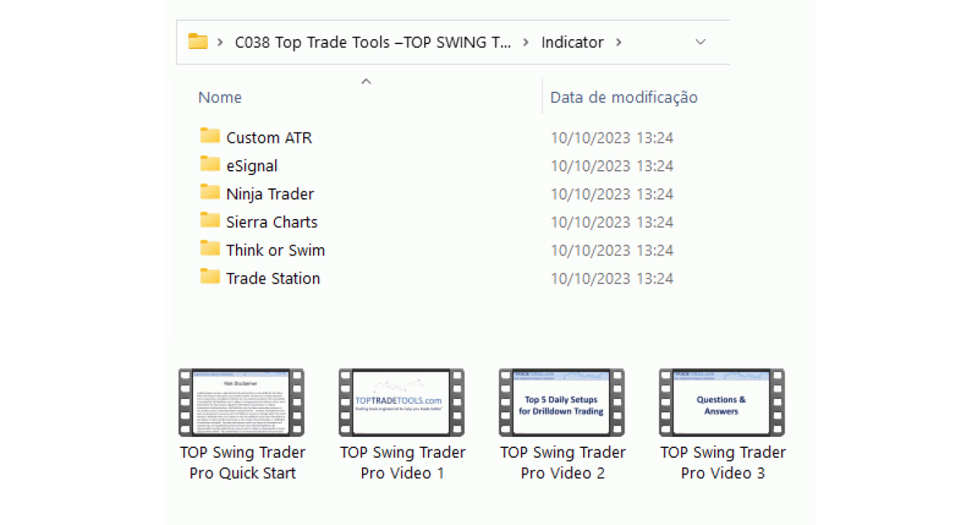Click the Think or Swim modification date
This screenshot has width=980, height=525.
[x=612, y=250]
